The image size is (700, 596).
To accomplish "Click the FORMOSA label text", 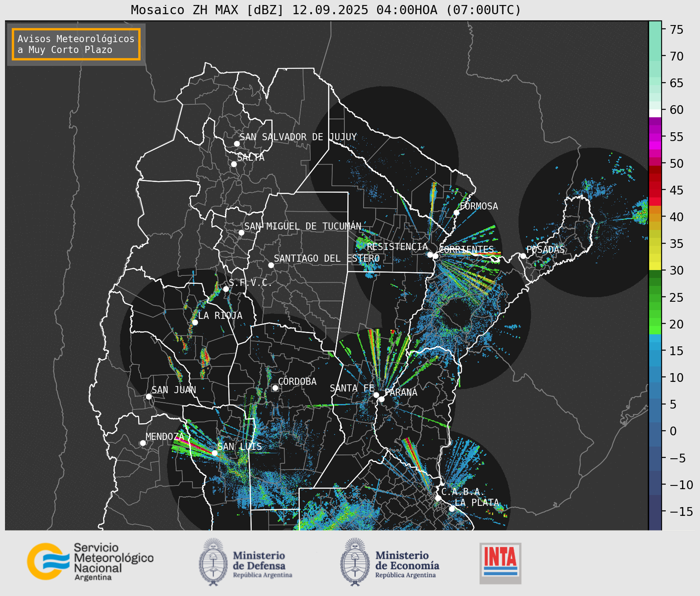I will click(x=479, y=206).
